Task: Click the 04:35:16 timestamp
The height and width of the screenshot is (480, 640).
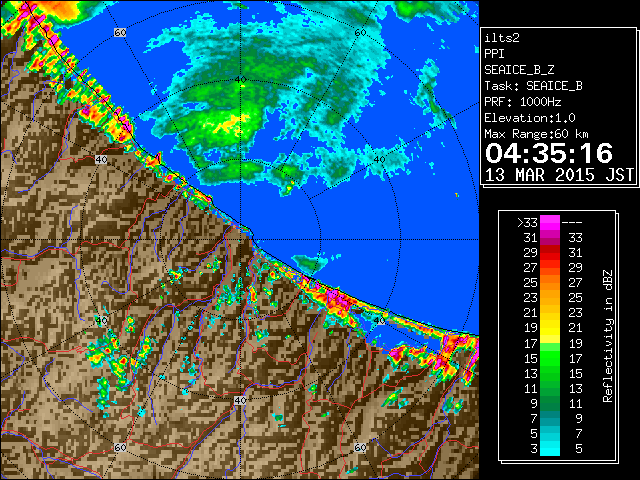Action: pos(549,153)
